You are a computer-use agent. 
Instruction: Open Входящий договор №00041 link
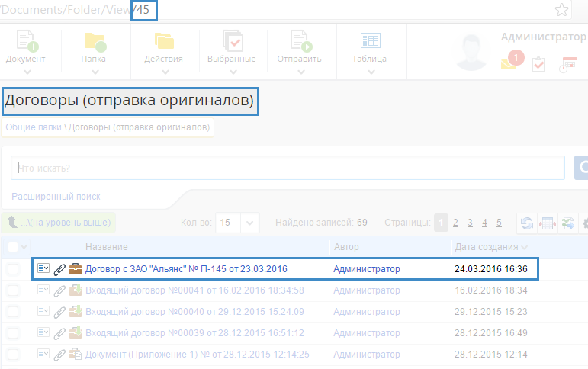tap(194, 290)
